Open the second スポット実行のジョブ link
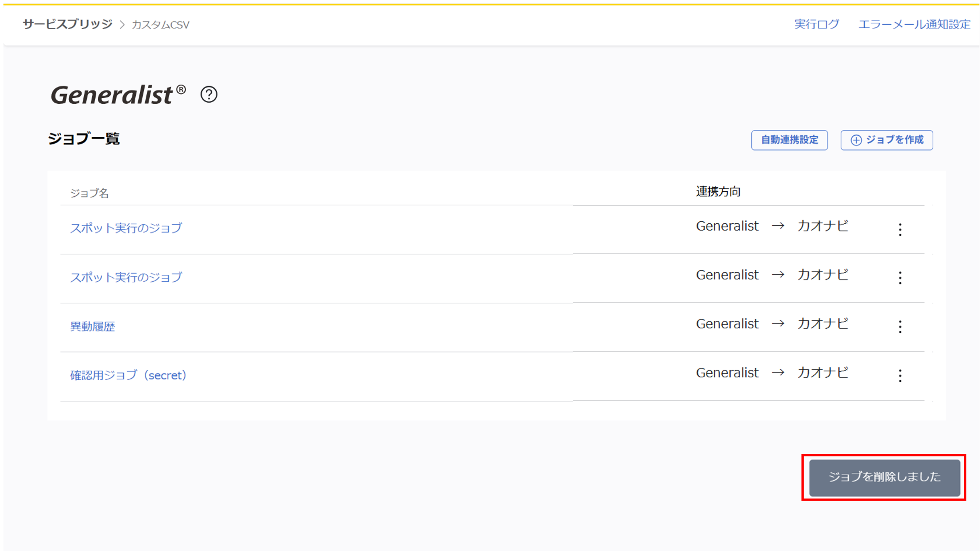980x551 pixels. 126,277
